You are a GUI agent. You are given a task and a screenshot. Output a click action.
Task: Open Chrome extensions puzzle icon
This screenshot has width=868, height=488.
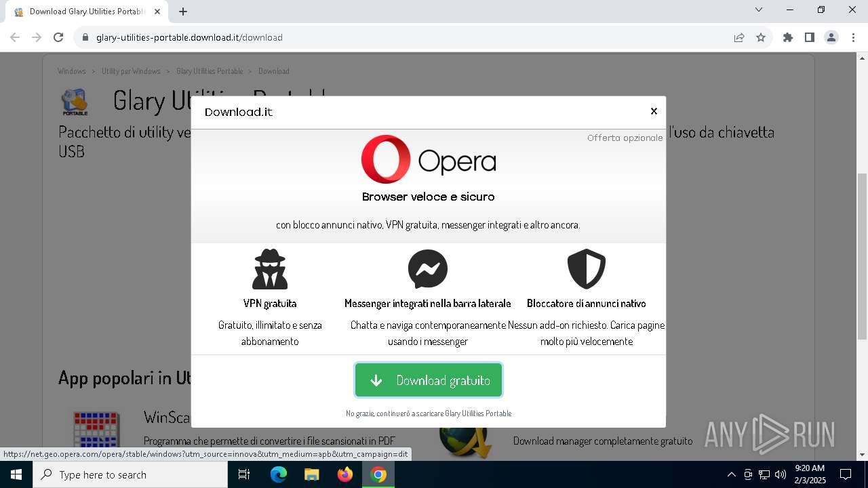pos(788,37)
